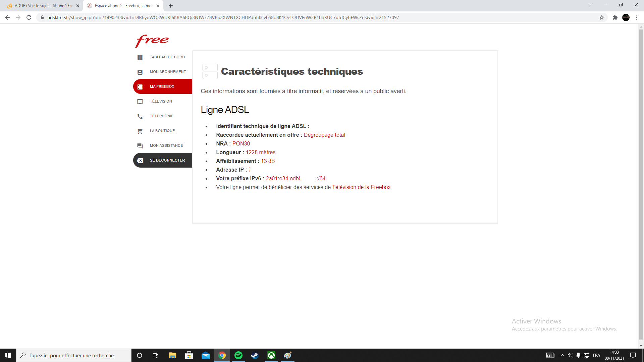
Task: Click the address bar URL
Action: (223, 17)
